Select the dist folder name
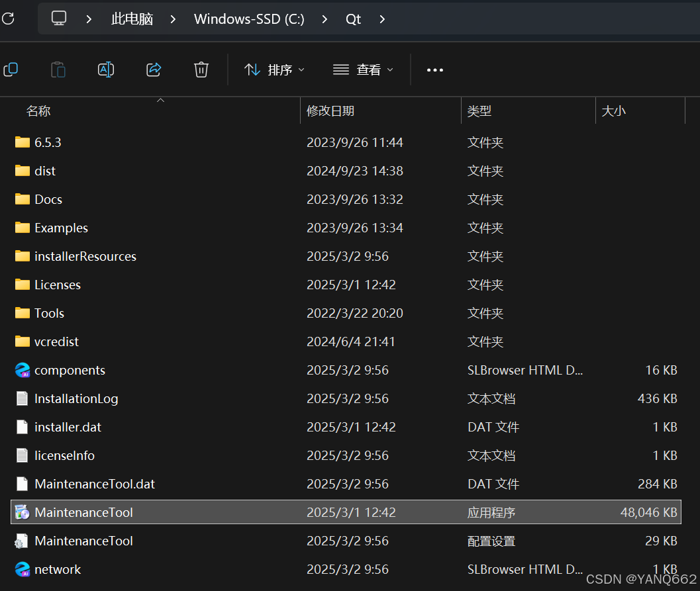This screenshot has width=700, height=591. (x=45, y=171)
